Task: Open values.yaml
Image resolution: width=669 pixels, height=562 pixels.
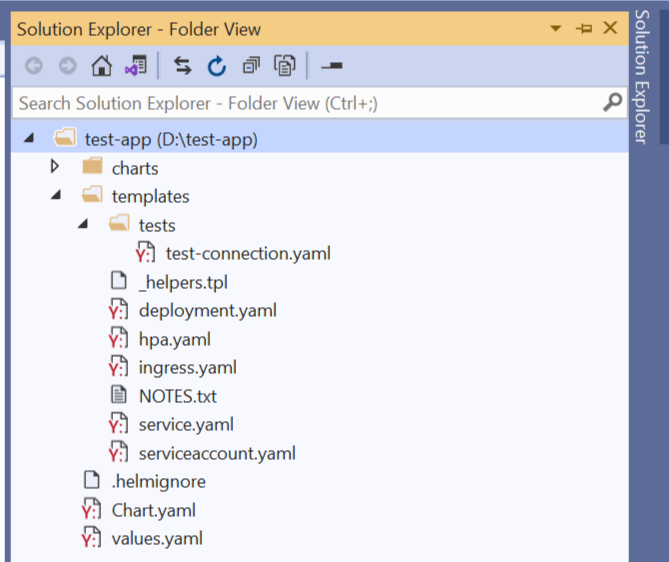Action: pos(157,539)
